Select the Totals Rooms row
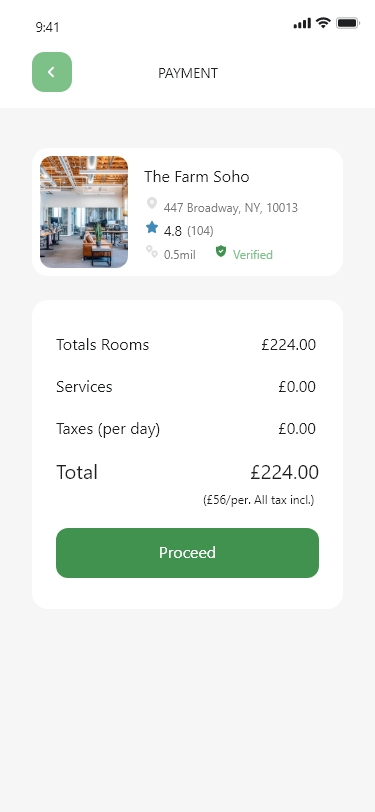This screenshot has width=375, height=812. coord(186,344)
